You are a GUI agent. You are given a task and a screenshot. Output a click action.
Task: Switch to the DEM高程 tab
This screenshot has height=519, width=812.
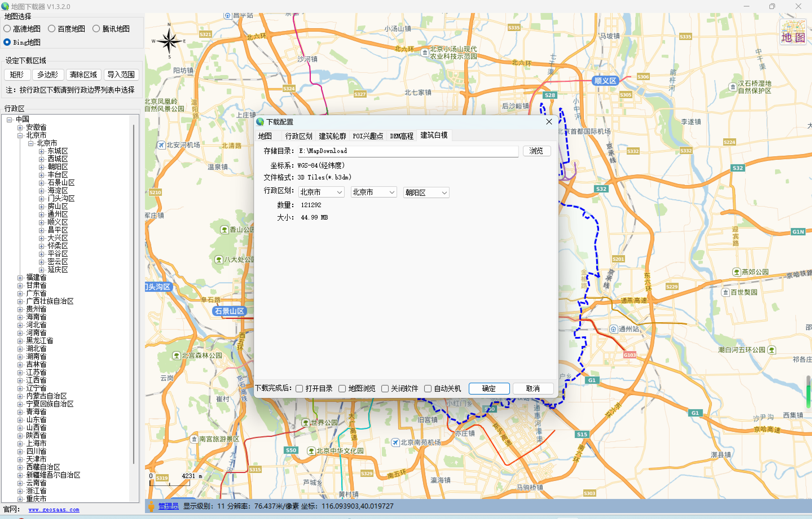click(x=401, y=136)
